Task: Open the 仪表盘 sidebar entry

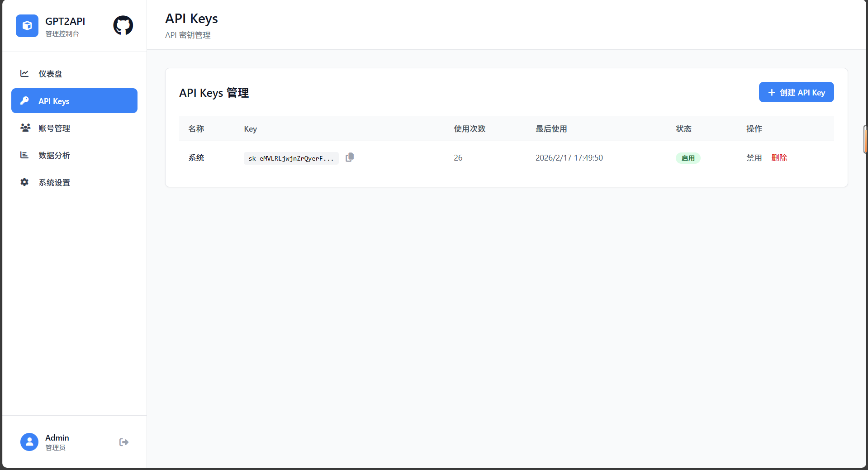Action: click(x=51, y=73)
